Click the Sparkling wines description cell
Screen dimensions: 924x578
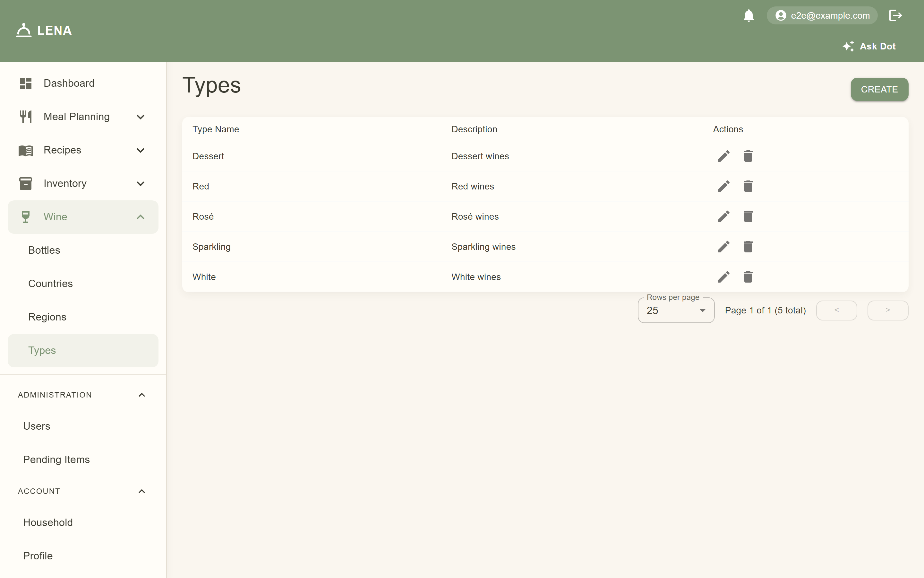(x=483, y=247)
